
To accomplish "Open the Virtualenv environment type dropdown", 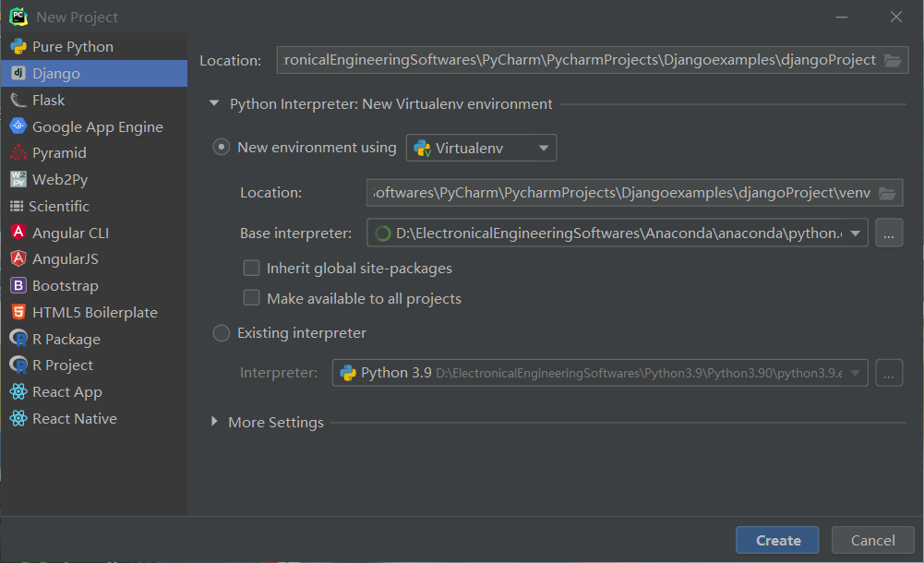I will pyautogui.click(x=481, y=148).
